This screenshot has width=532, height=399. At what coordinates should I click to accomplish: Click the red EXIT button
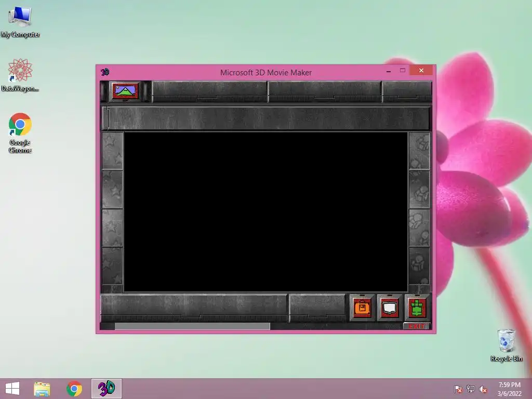(416, 326)
